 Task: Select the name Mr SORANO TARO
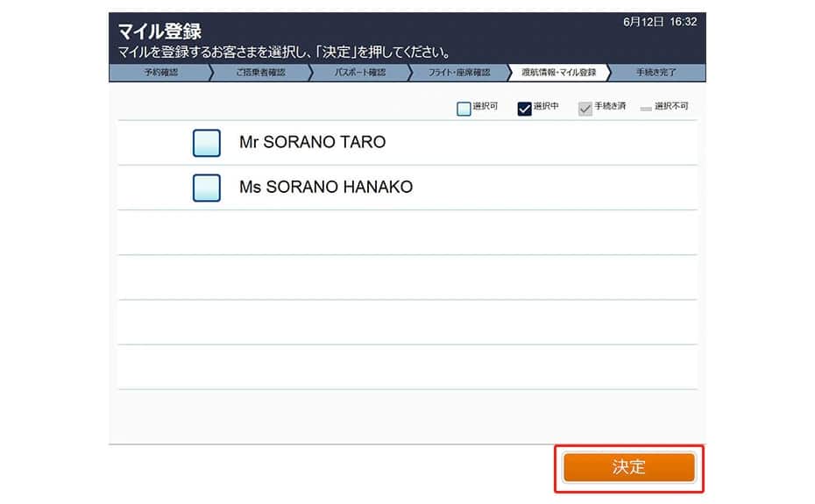point(312,142)
